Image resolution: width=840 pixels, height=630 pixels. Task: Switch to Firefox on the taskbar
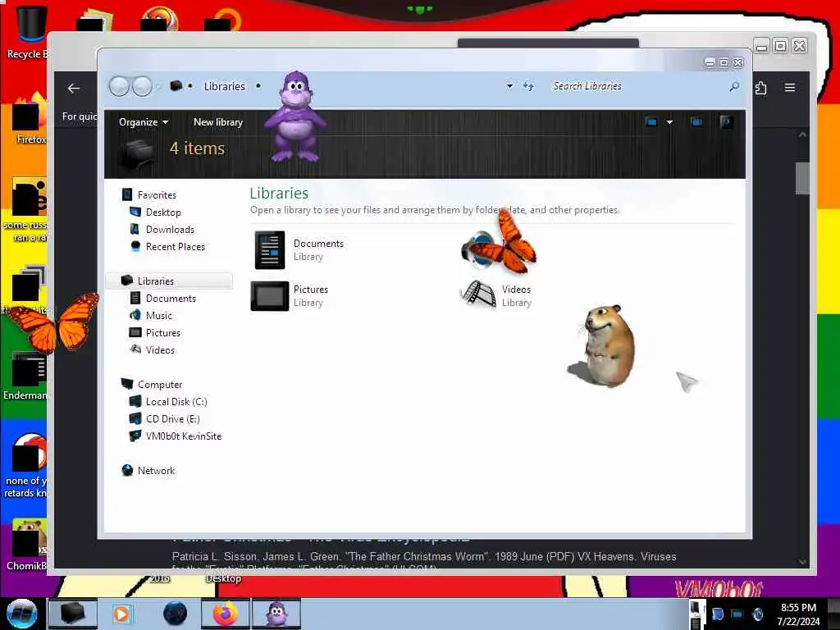[x=225, y=614]
